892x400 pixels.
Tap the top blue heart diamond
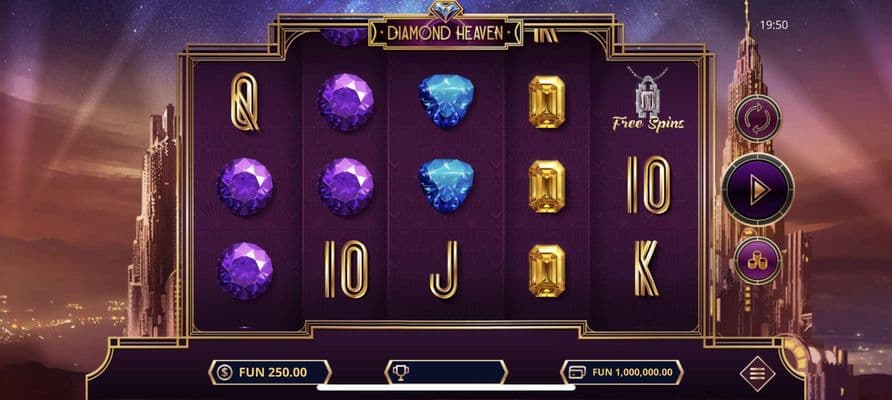point(447,101)
